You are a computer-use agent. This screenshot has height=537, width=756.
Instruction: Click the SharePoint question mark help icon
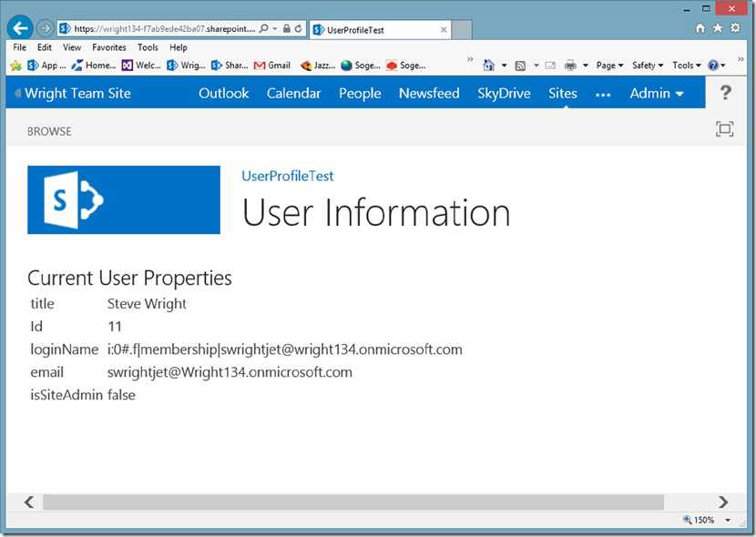[726, 92]
